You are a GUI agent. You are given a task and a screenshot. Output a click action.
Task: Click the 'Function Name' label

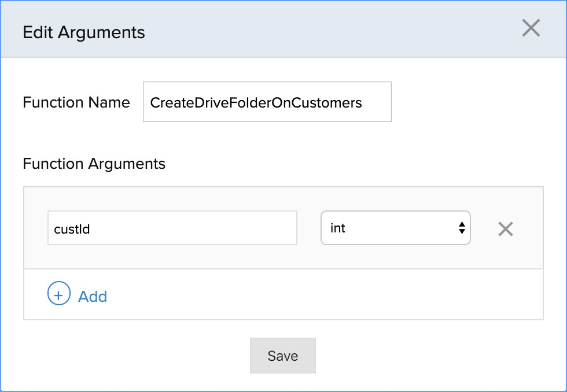tap(76, 102)
